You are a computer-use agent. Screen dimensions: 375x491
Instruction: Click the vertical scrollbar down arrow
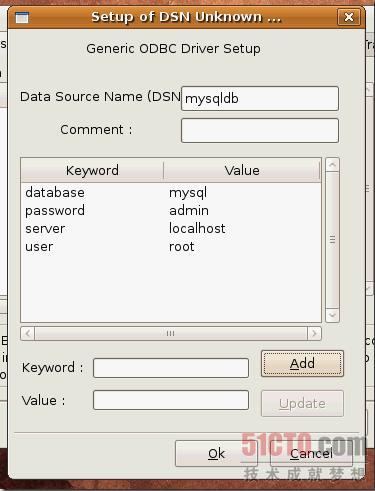pos(332,315)
